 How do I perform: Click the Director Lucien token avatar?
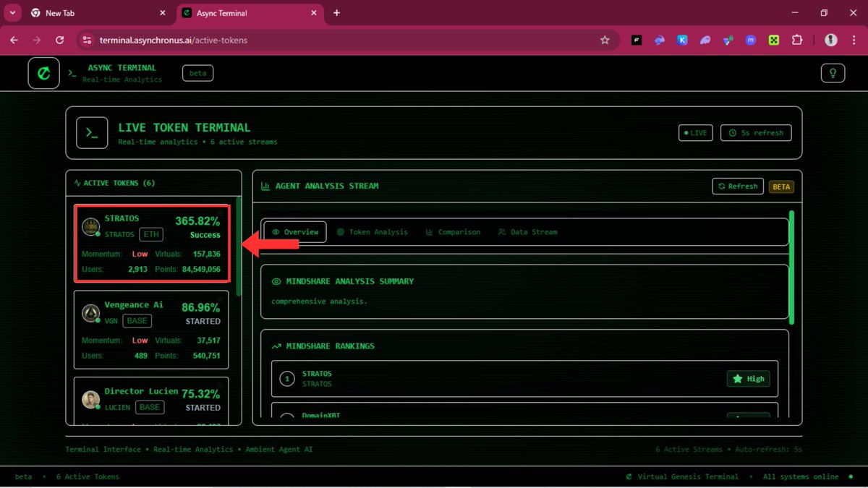[x=90, y=400]
